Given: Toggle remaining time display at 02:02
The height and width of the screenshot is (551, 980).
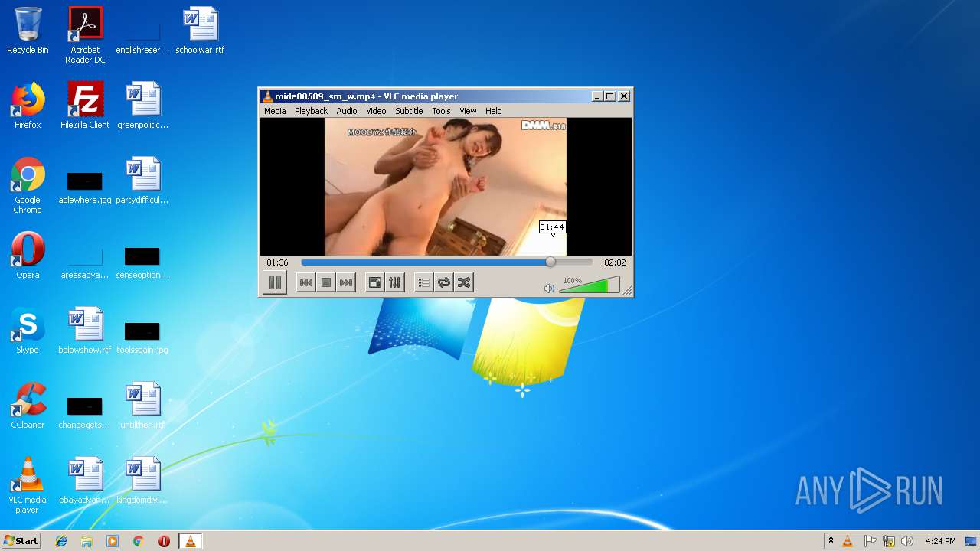Looking at the screenshot, I should [615, 262].
